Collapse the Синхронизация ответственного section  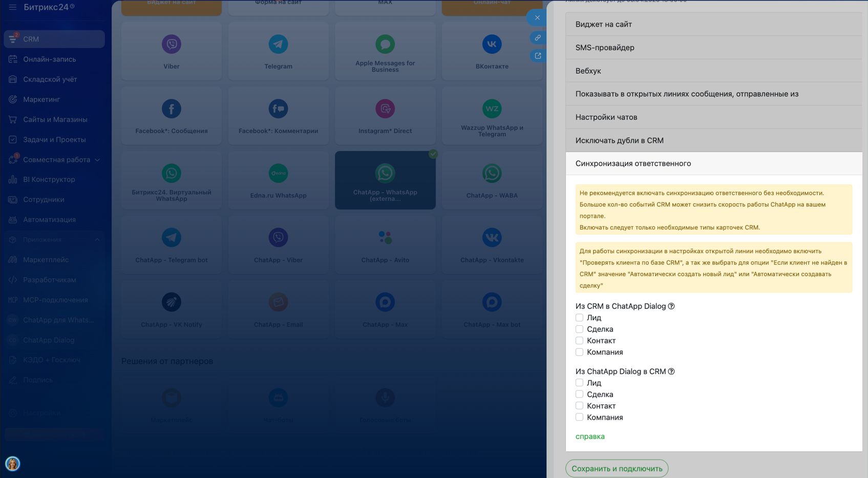pyautogui.click(x=713, y=163)
